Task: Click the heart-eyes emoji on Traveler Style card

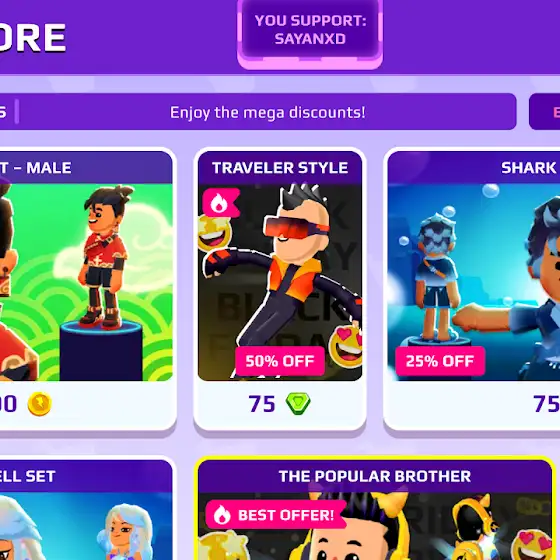Action: coord(346,346)
